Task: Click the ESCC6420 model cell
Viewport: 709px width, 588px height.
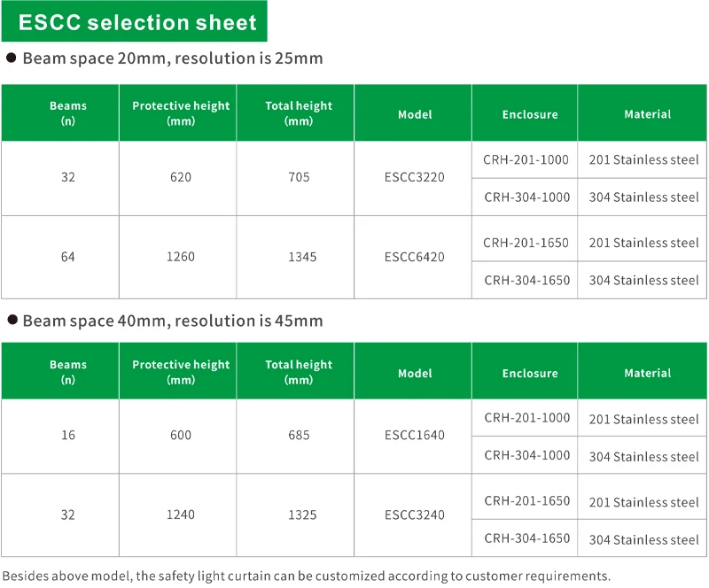Action: [414, 257]
